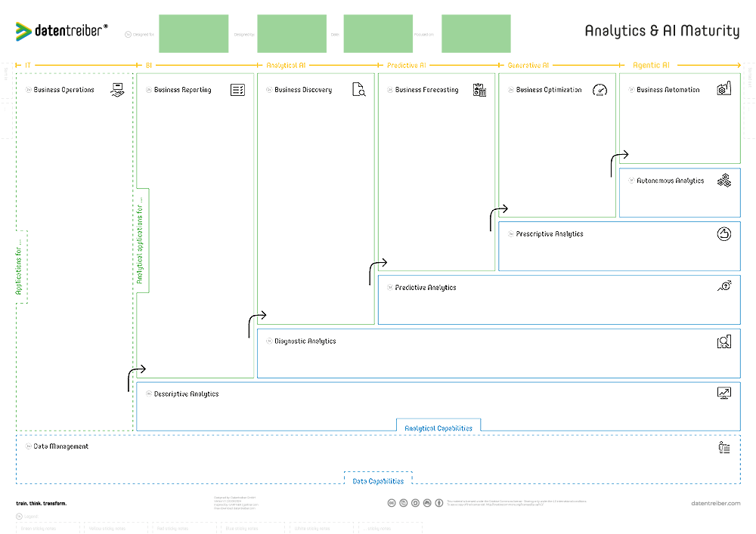Click the Autonomous Analytics heading
756x534 pixels.
[670, 181]
